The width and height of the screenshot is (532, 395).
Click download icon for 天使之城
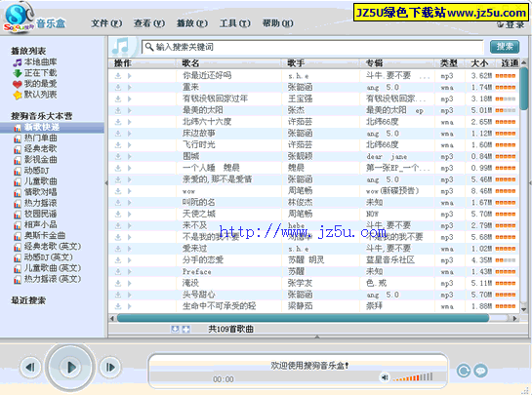118,215
